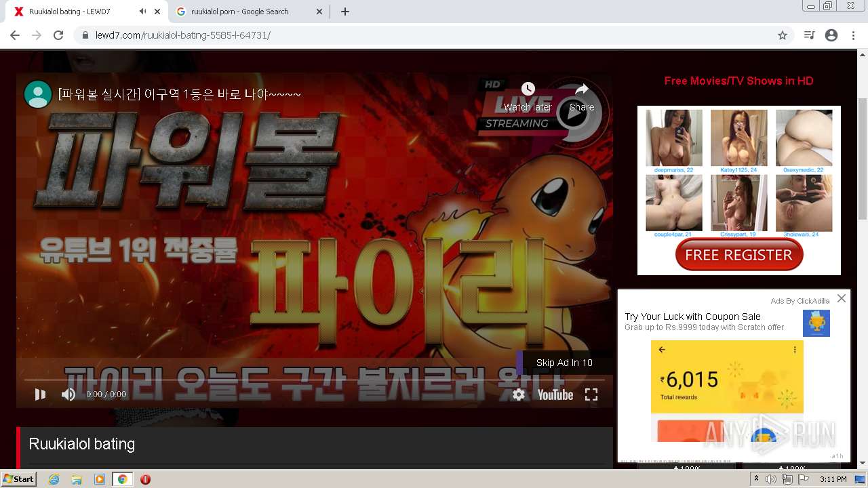
Task: Click the FREE REGISTER button
Action: 739,255
